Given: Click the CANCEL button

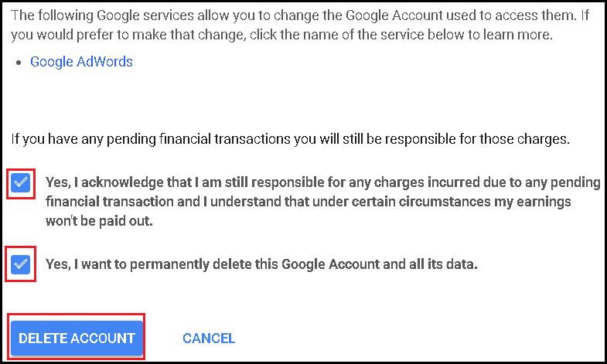Looking at the screenshot, I should (x=209, y=338).
